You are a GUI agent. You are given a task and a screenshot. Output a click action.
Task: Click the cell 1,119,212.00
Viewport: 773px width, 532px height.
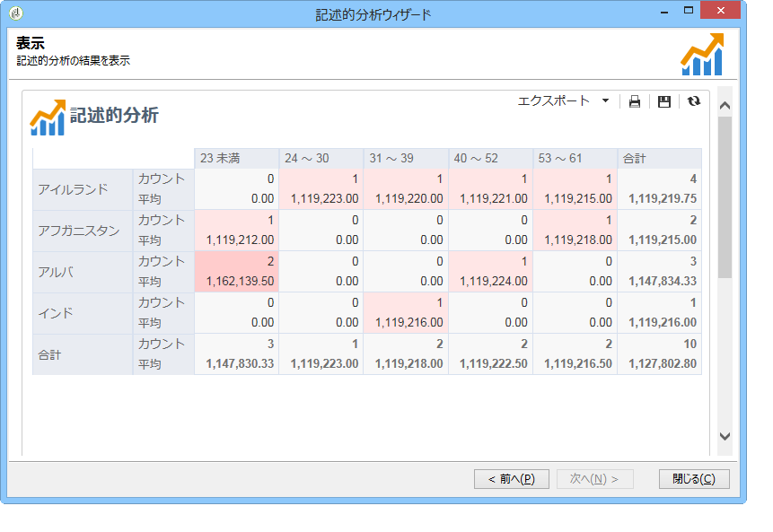click(240, 240)
